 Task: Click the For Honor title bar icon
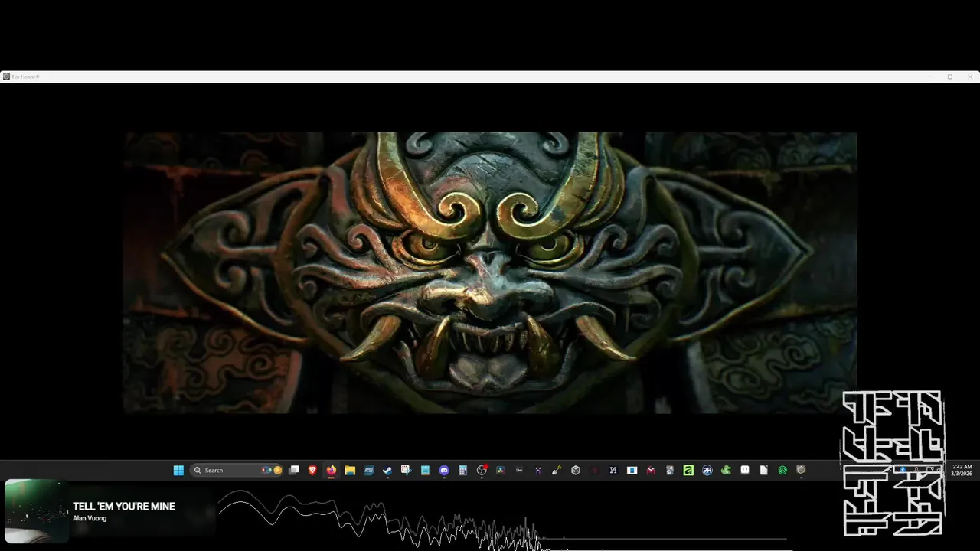pyautogui.click(x=6, y=77)
